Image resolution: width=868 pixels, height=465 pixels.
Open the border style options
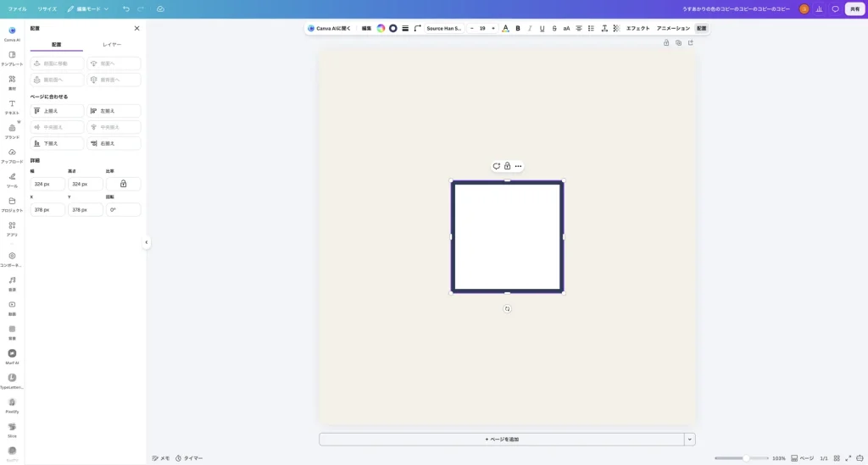(x=405, y=28)
